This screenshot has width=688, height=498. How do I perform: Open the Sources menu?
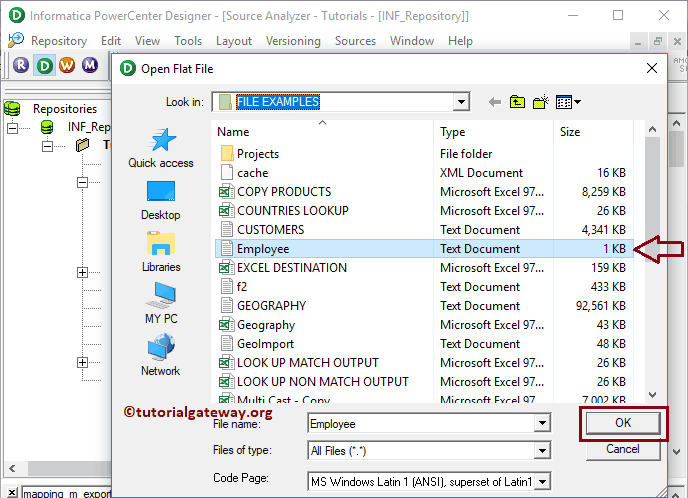355,41
